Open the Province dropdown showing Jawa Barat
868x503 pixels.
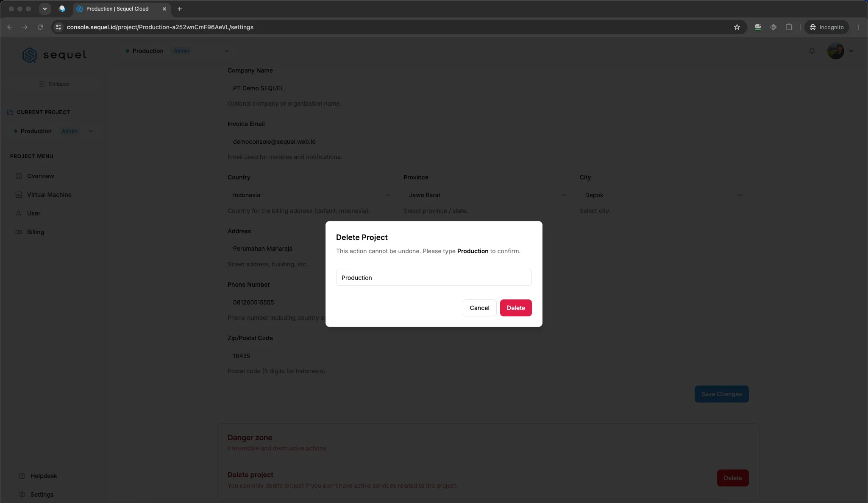click(x=487, y=195)
